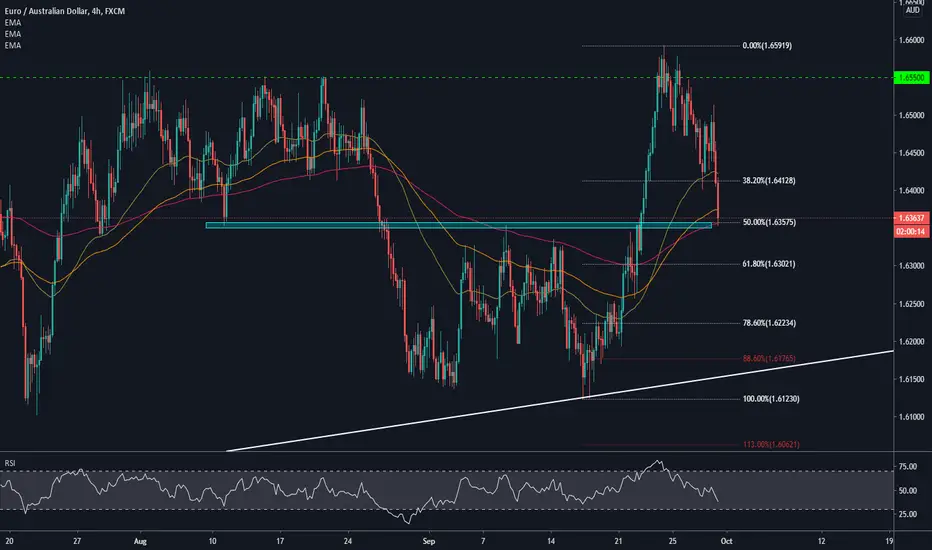Image resolution: width=932 pixels, height=550 pixels.
Task: Select the white ascending trendline
Action: pyautogui.click(x=560, y=401)
